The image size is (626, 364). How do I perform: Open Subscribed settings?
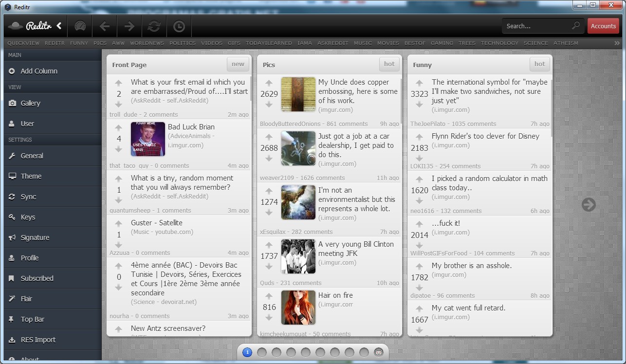[53, 278]
